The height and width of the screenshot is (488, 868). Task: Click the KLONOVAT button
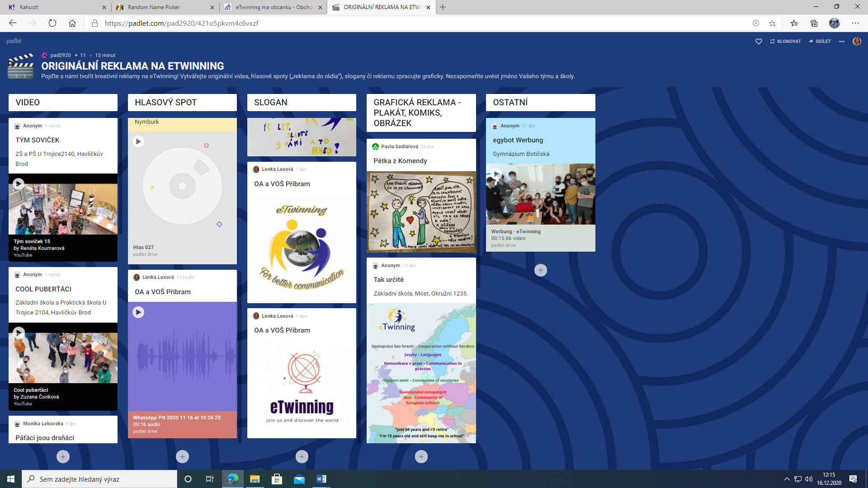point(786,41)
